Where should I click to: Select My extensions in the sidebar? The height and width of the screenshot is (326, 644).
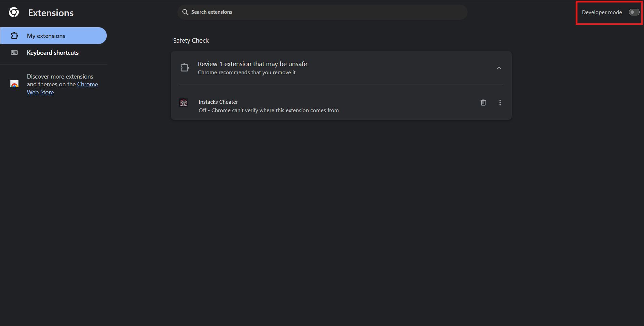(x=46, y=36)
